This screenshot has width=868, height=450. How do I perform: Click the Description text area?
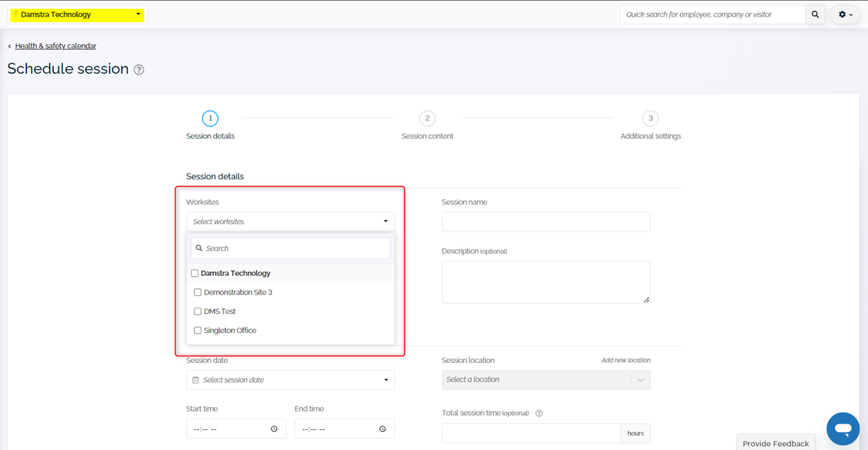(x=546, y=282)
